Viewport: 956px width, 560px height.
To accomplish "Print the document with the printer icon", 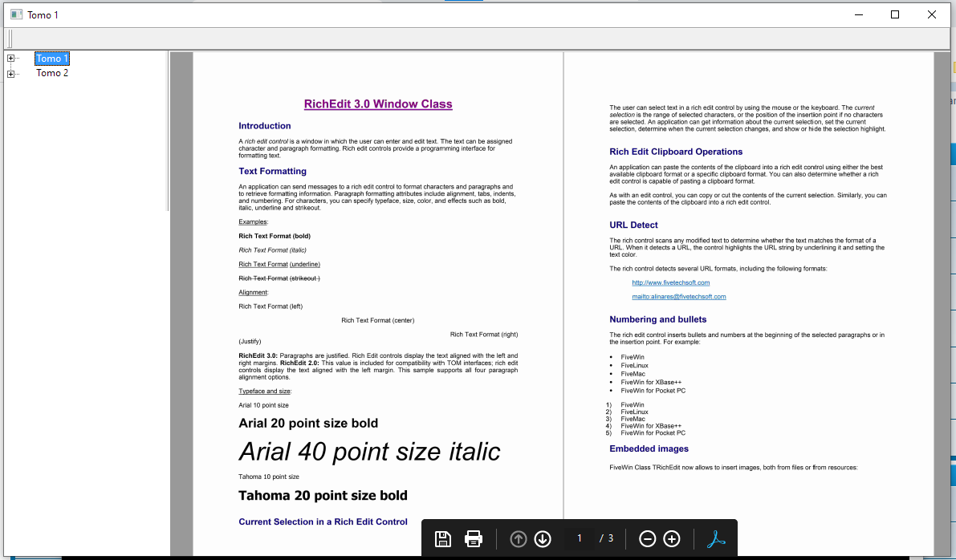I will (473, 538).
